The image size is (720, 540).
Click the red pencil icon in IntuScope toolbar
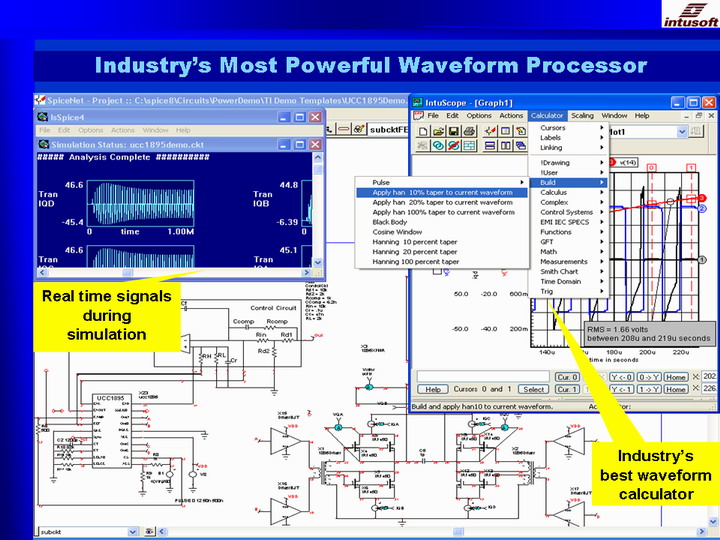[490, 131]
